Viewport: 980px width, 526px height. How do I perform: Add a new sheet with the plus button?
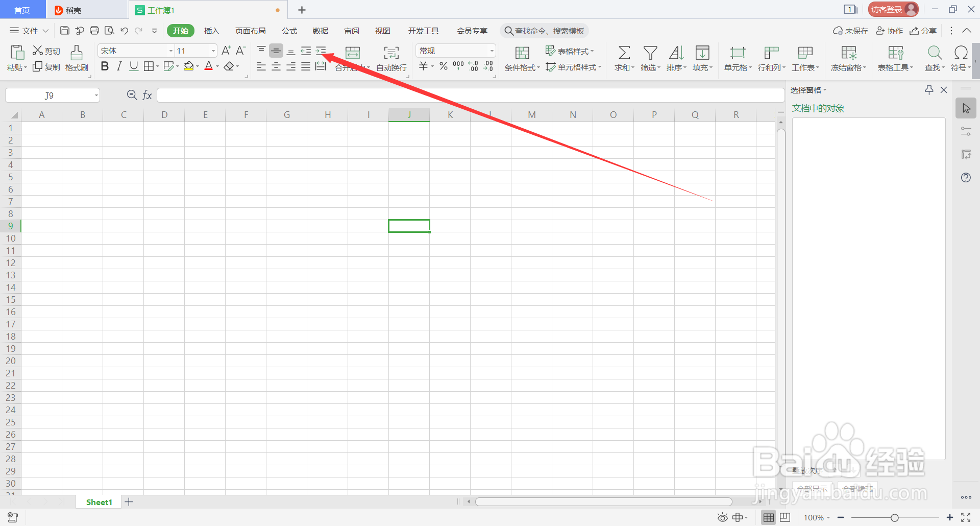(x=129, y=502)
